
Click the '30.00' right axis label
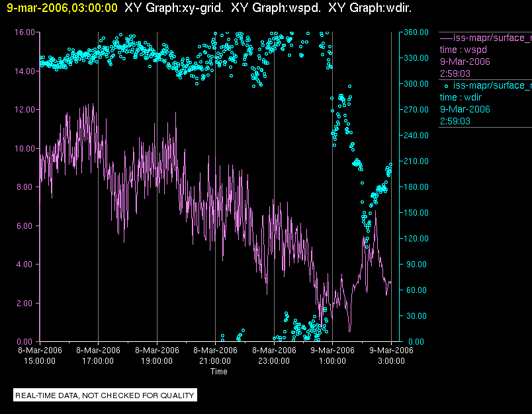tap(416, 315)
